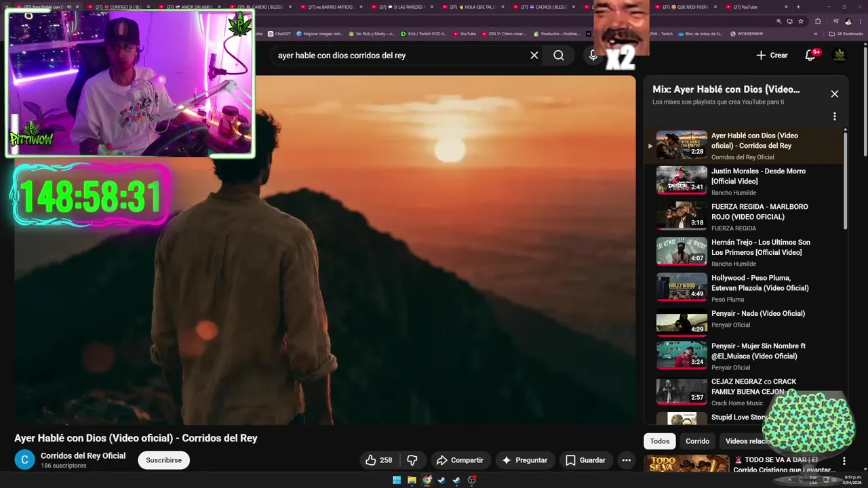The width and height of the screenshot is (868, 488).
Task: Play Justin Morales - Desde Morro from playlist
Action: coord(746,181)
